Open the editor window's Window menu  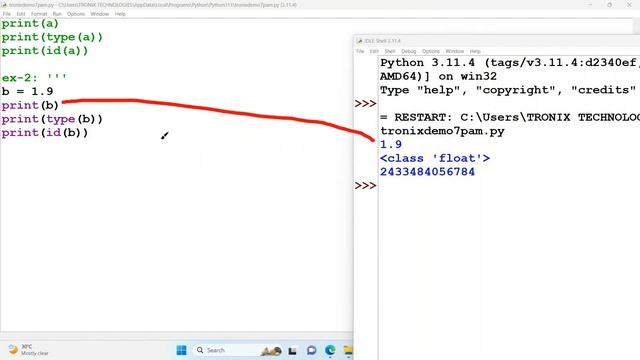click(x=100, y=14)
